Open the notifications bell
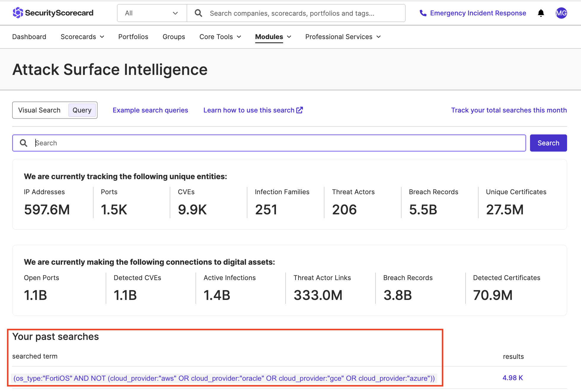This screenshot has height=392, width=581. tap(541, 13)
